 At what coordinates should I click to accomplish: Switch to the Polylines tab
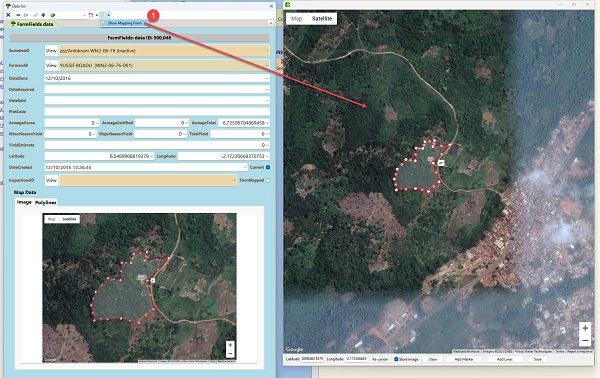coord(46,202)
